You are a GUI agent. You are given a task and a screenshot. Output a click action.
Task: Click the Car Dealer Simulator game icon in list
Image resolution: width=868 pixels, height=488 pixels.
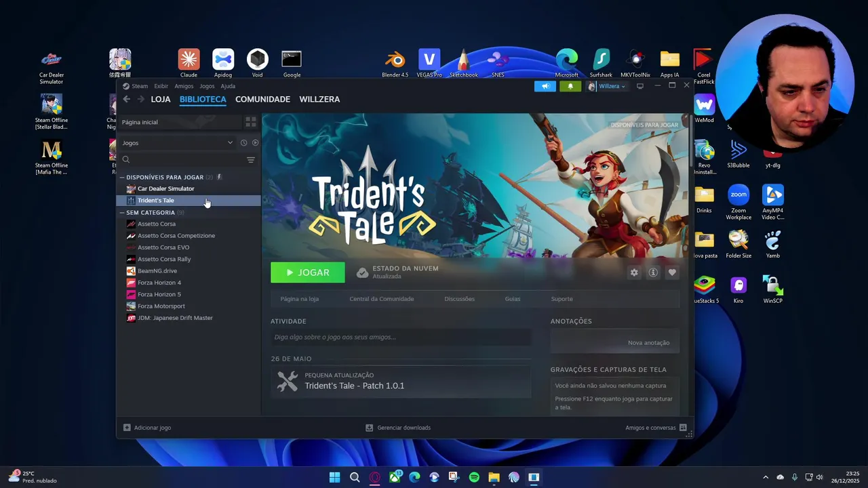coord(131,188)
